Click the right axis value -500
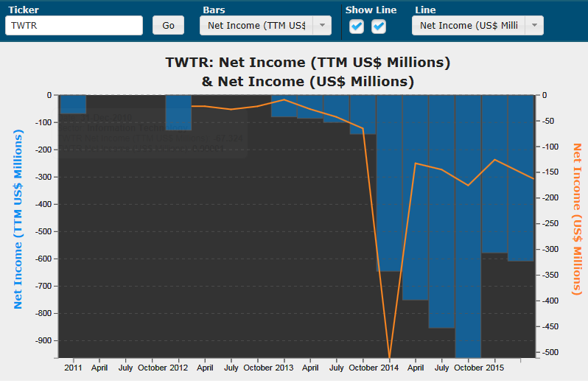The image size is (588, 386). pyautogui.click(x=550, y=352)
